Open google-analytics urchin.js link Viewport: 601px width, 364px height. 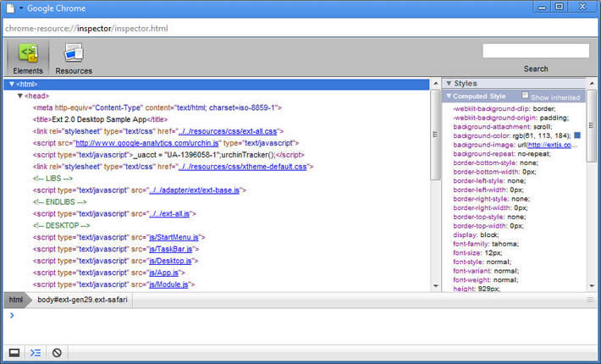[x=147, y=143]
